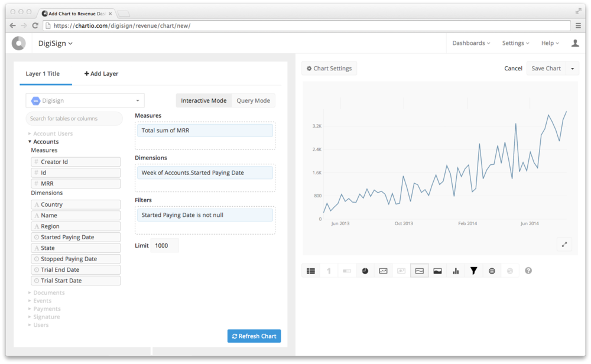Focus the table and column search field
591x364 pixels.
point(74,119)
